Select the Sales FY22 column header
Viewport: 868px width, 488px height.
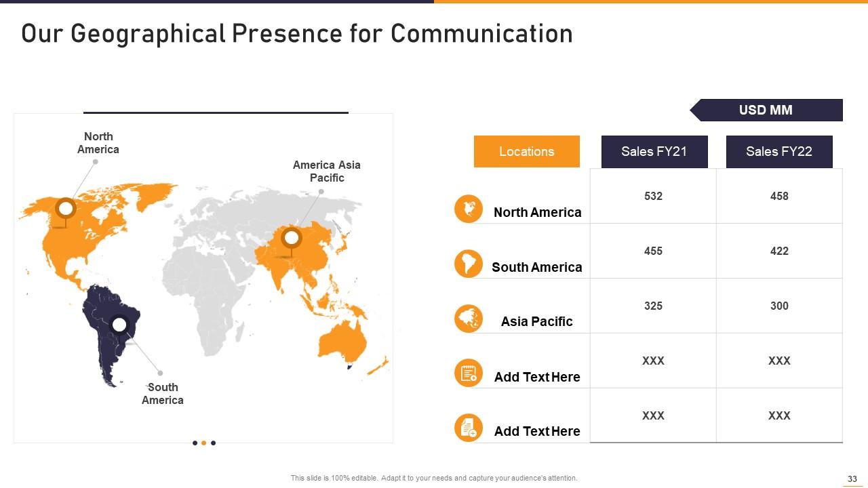click(x=779, y=151)
